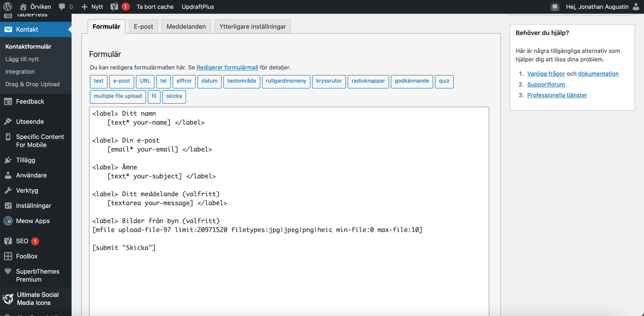644x316 pixels.
Task: Open the comments bubble icon
Action: pyautogui.click(x=62, y=7)
